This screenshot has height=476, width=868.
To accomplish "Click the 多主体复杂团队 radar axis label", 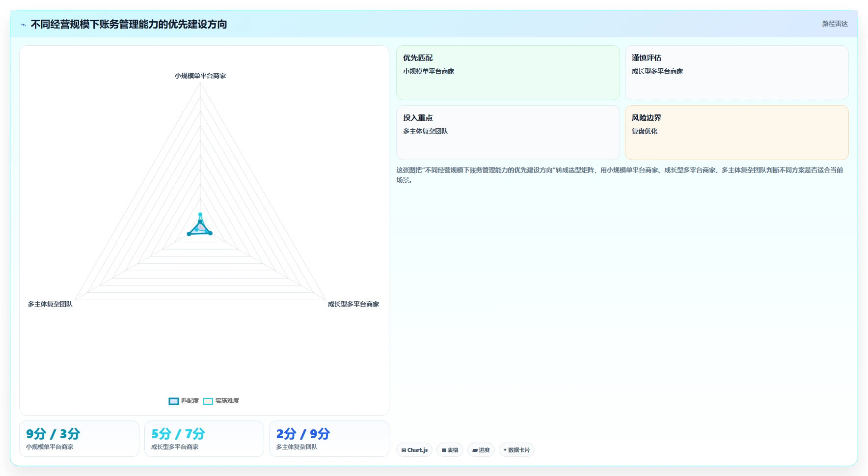I will pyautogui.click(x=50, y=304).
